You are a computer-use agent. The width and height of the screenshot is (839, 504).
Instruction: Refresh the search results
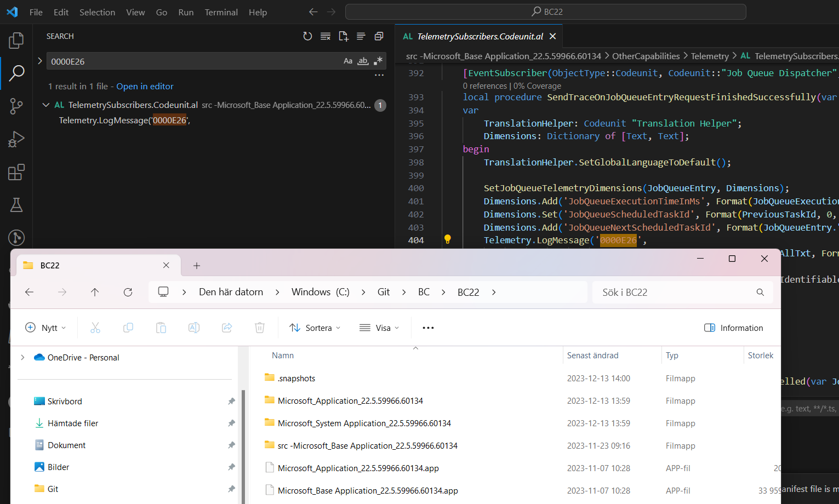click(x=307, y=36)
